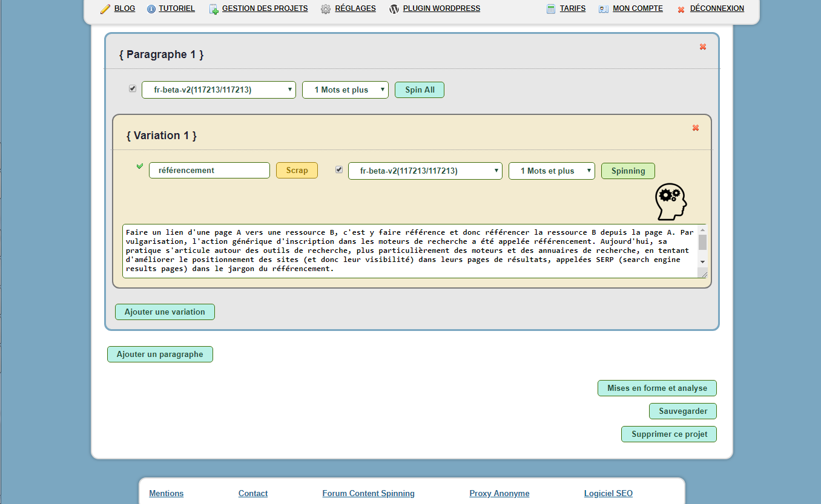Open the Logiciel SEO link
Screen dimensions: 821x504
point(608,493)
